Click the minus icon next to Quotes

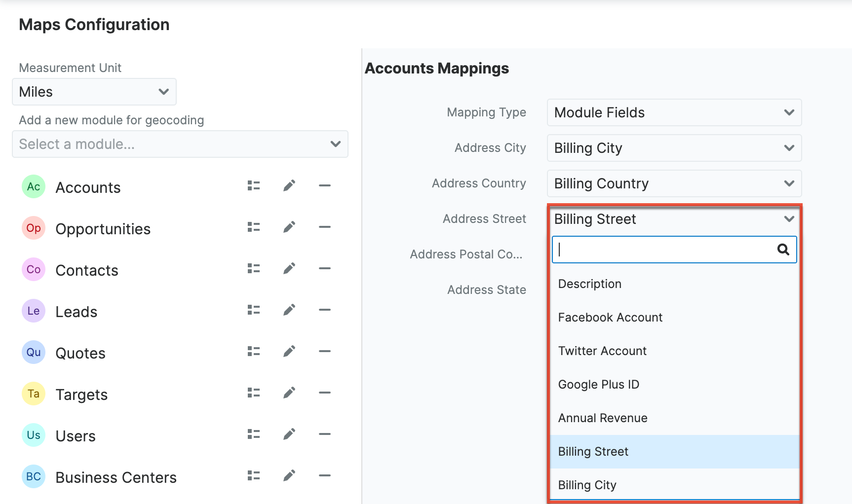(324, 352)
